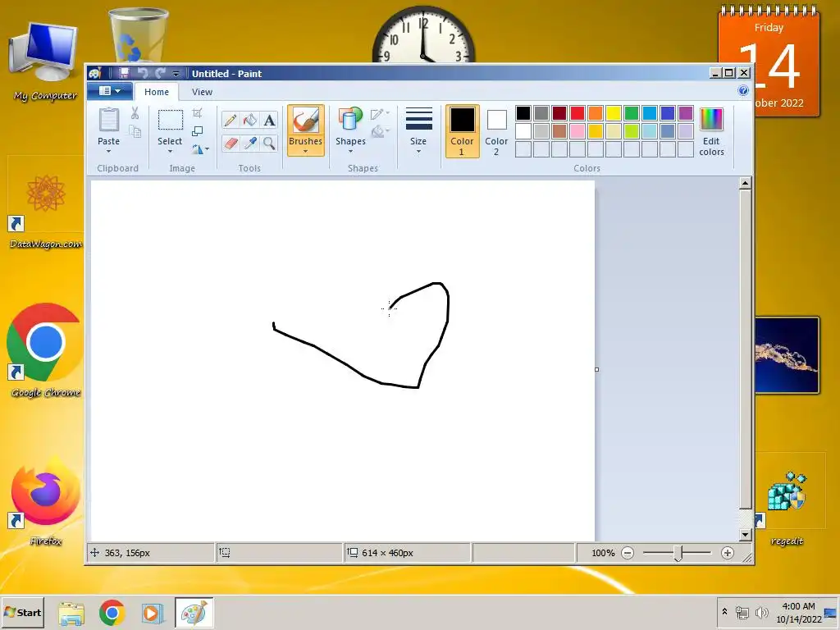Click the Redo arrow in title bar

160,73
